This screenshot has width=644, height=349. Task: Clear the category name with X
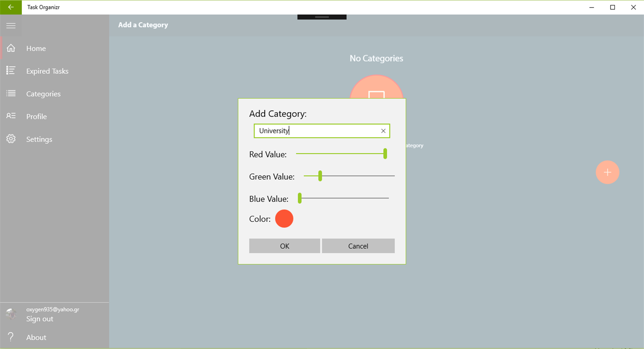383,131
